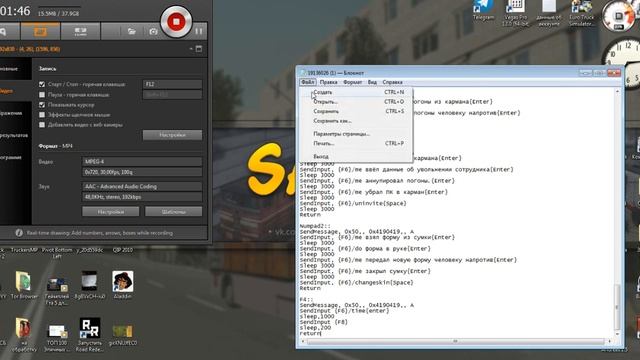Pause the Bandicam recording
640x360 pixels.
tap(199, 31)
